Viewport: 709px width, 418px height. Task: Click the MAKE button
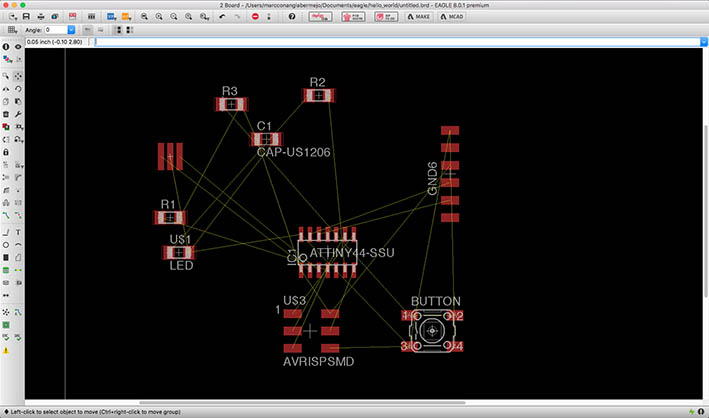point(419,17)
